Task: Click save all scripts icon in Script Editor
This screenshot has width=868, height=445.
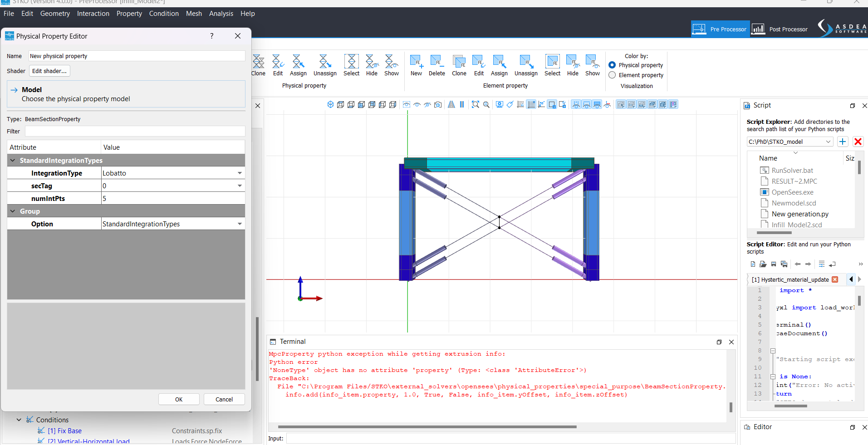Action: coord(784,264)
